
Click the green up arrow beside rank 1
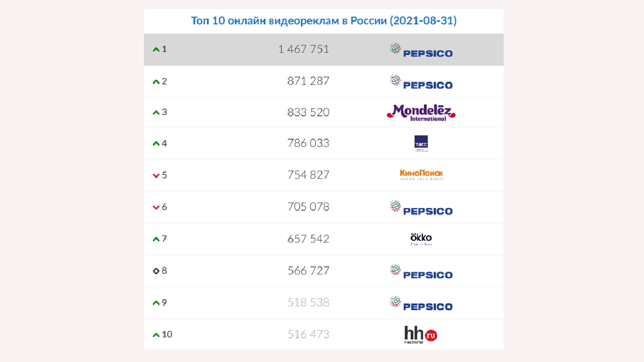click(156, 49)
